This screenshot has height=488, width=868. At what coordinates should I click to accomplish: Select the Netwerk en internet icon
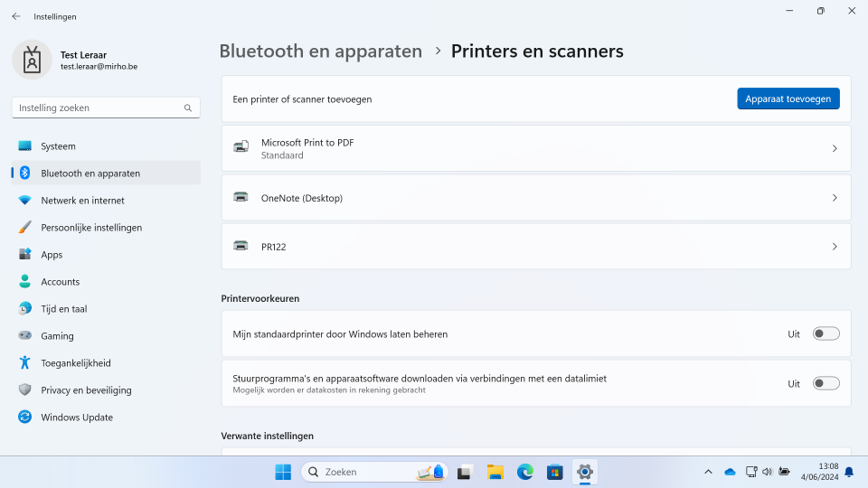pos(24,201)
